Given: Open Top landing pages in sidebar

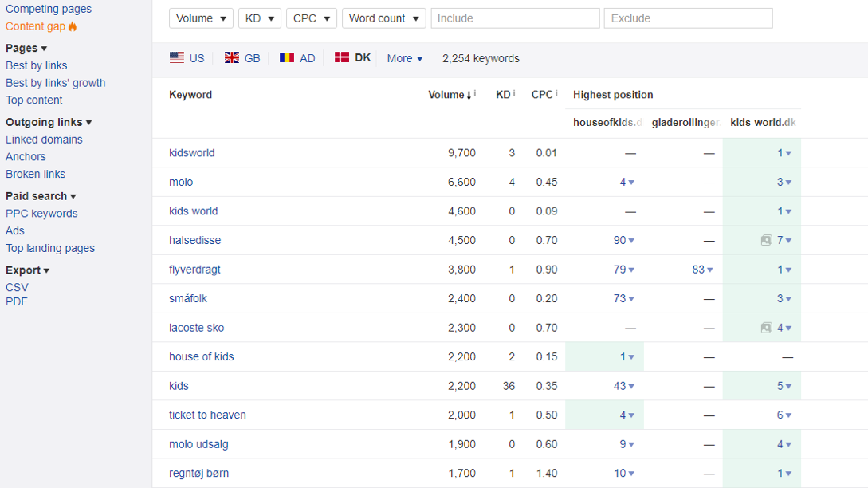Looking at the screenshot, I should 50,248.
